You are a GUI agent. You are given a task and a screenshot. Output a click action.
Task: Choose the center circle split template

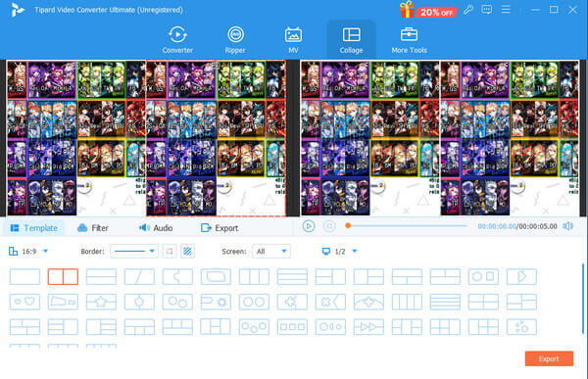(139, 302)
